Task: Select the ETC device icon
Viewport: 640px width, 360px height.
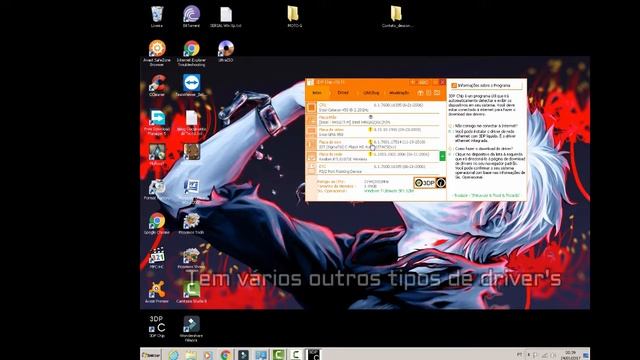Action: click(x=311, y=169)
